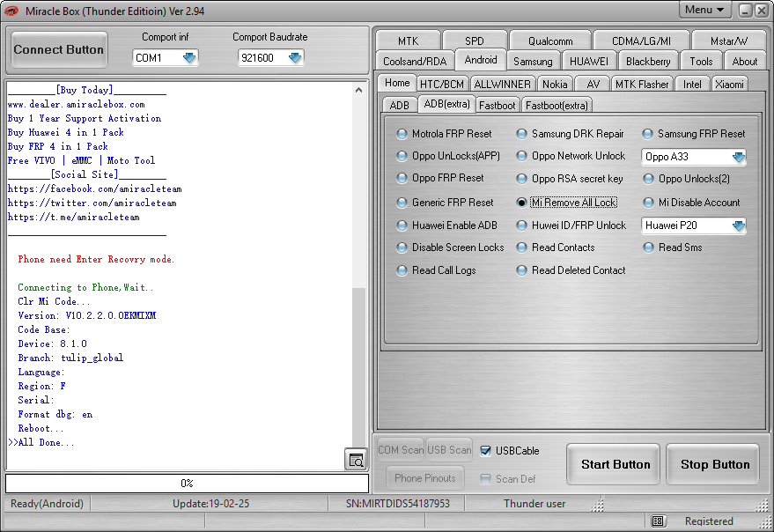The width and height of the screenshot is (774, 532).
Task: Select the Samsung FRP Reset radio button
Action: pos(694,134)
